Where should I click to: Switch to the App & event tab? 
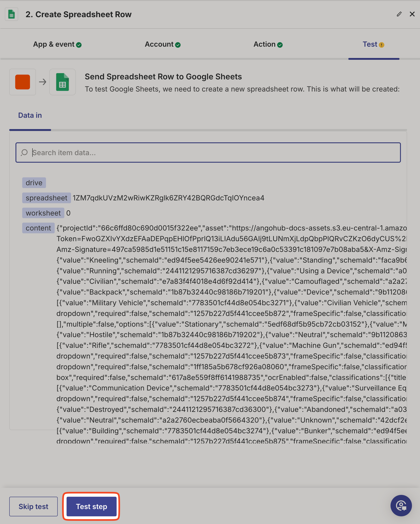(54, 44)
